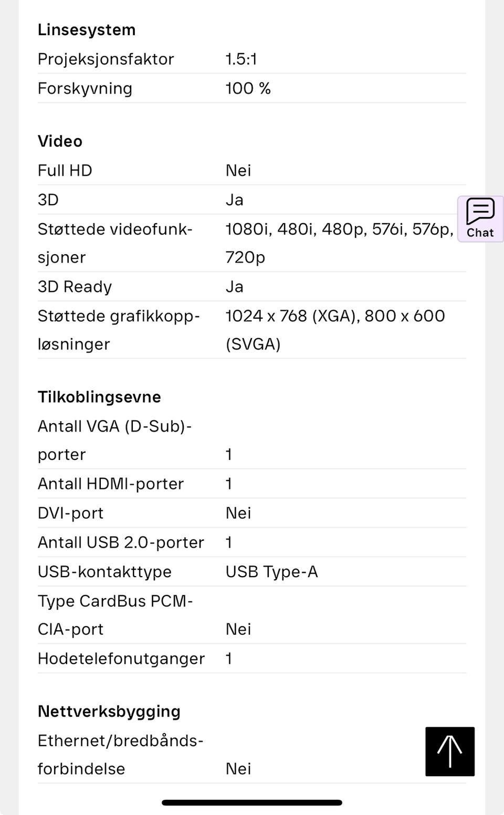This screenshot has height=815, width=504.
Task: Click the 1.5:1 projection factor value
Action: (x=241, y=59)
